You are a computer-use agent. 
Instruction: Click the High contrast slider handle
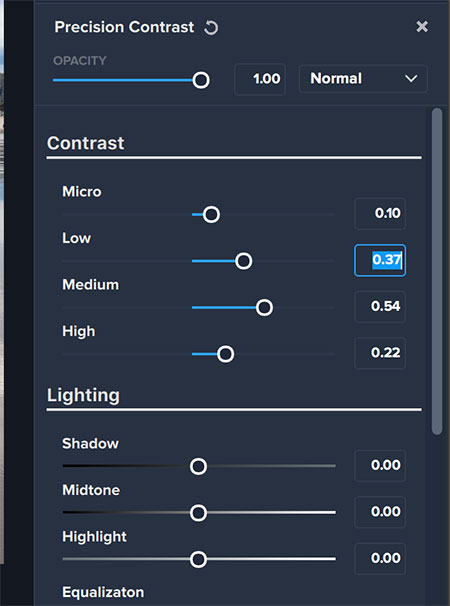[225, 354]
